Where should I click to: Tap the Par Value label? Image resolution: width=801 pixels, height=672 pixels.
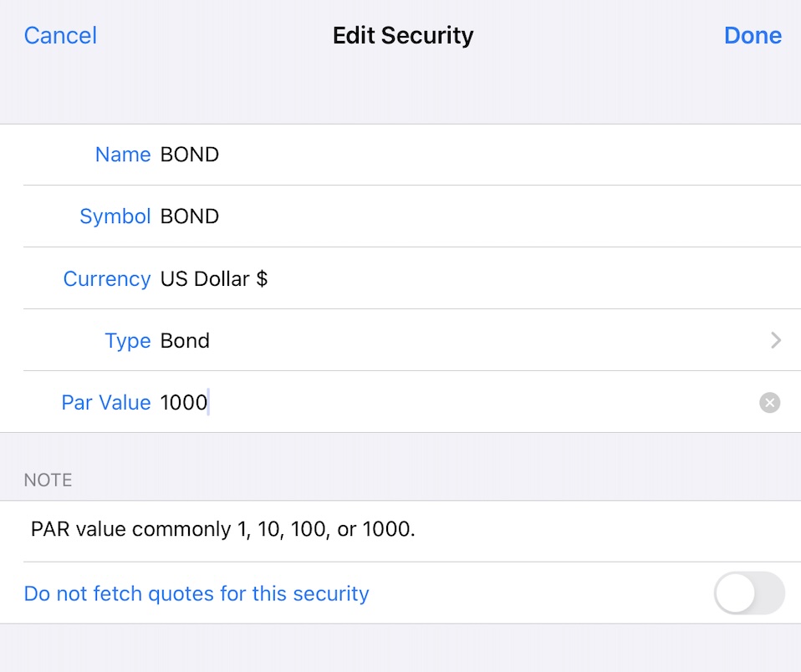coord(105,403)
